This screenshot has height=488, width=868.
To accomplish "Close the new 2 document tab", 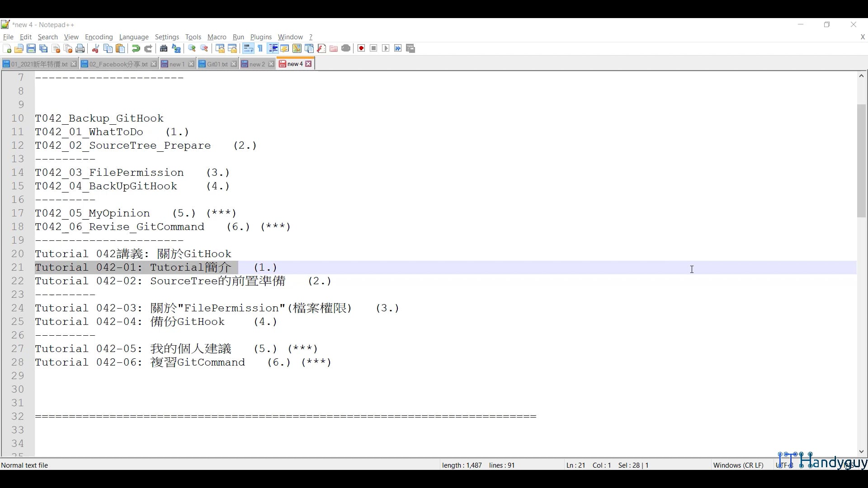I will 271,64.
